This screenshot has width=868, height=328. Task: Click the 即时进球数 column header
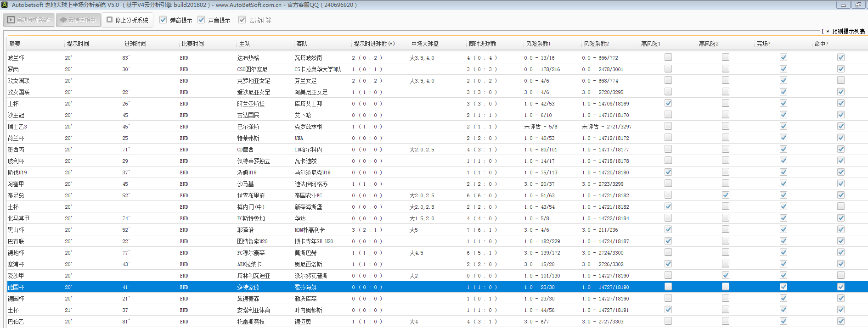[482, 44]
